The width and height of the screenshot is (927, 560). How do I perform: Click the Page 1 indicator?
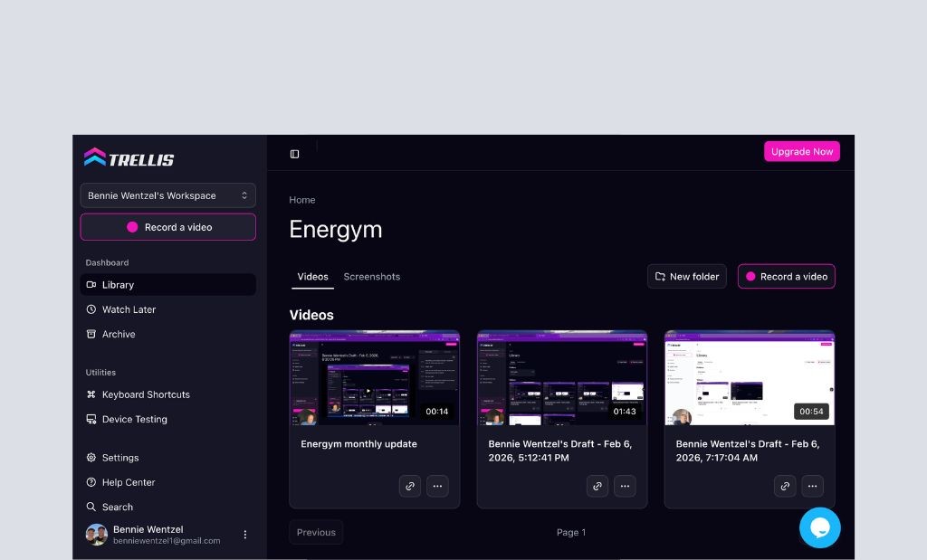571,532
